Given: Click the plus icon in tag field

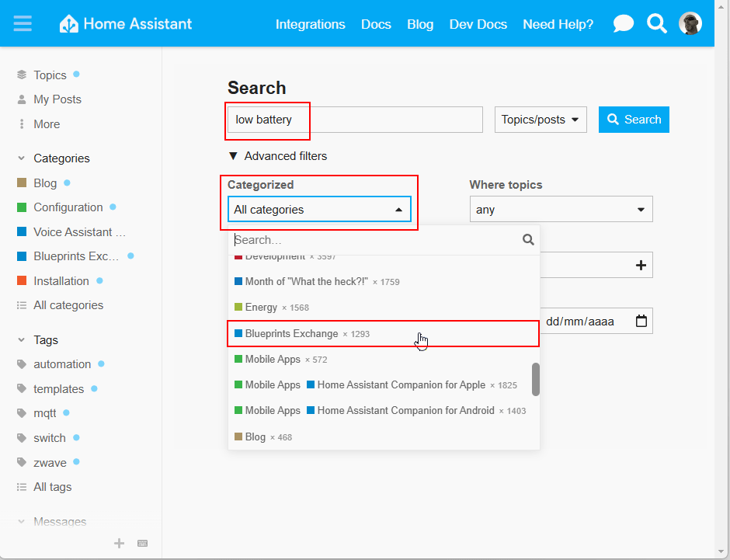Looking at the screenshot, I should (641, 265).
